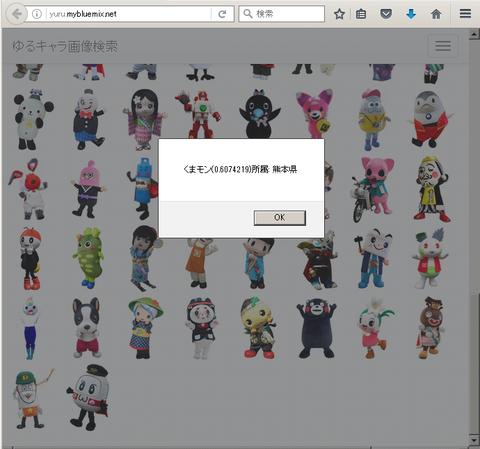
Task: Open the bookmarks list clipboard icon
Action: pyautogui.click(x=361, y=14)
